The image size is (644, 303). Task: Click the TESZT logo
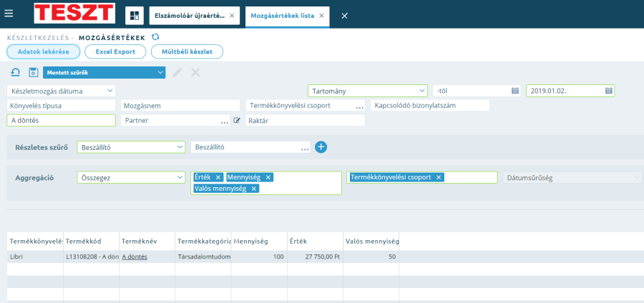74,13
